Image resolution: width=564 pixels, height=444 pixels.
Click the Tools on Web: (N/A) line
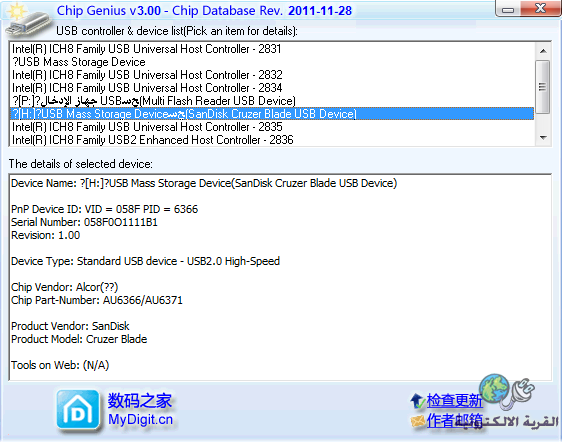pyautogui.click(x=60, y=365)
